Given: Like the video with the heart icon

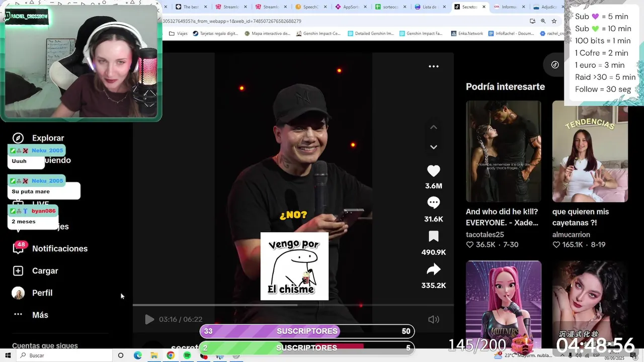Looking at the screenshot, I should [x=433, y=171].
